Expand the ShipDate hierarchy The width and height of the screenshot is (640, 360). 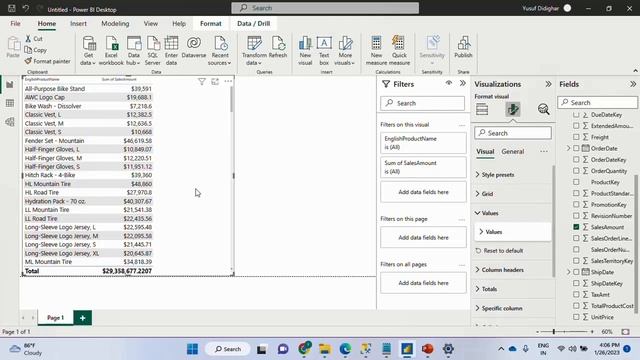[x=568, y=272]
